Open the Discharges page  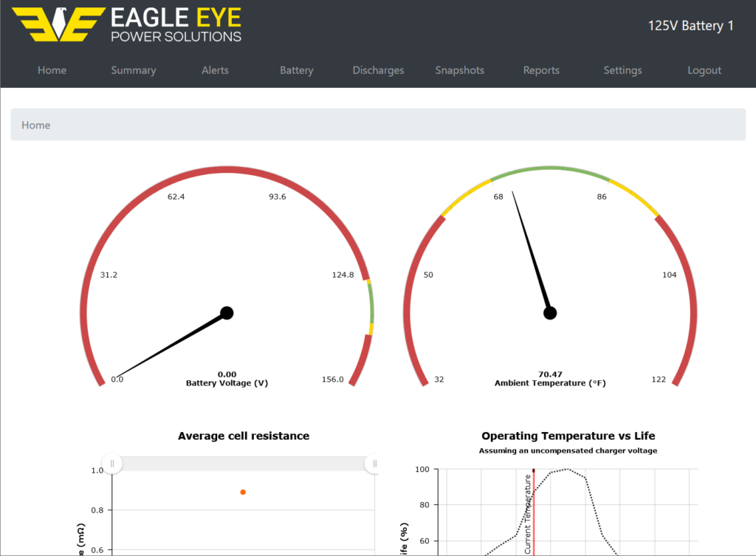click(379, 70)
